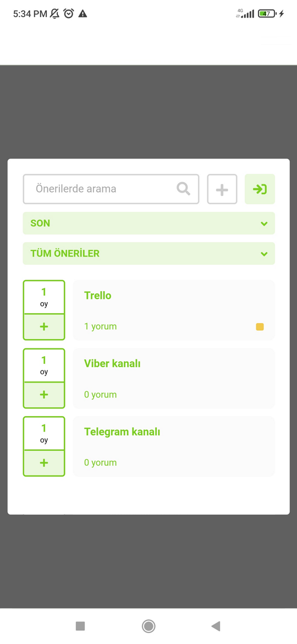View 0 yorum under Viber kanalı
The image size is (297, 644).
click(x=101, y=395)
